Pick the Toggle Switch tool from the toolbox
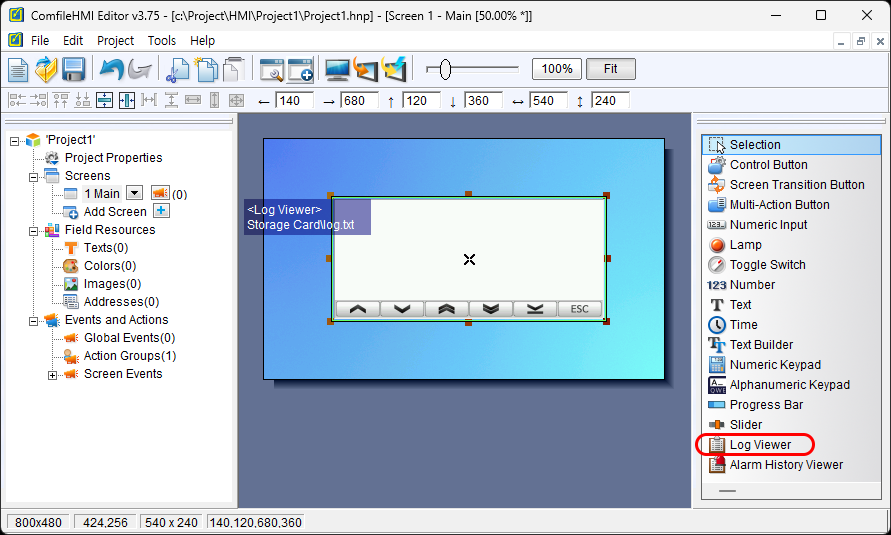The image size is (891, 535). pos(766,265)
